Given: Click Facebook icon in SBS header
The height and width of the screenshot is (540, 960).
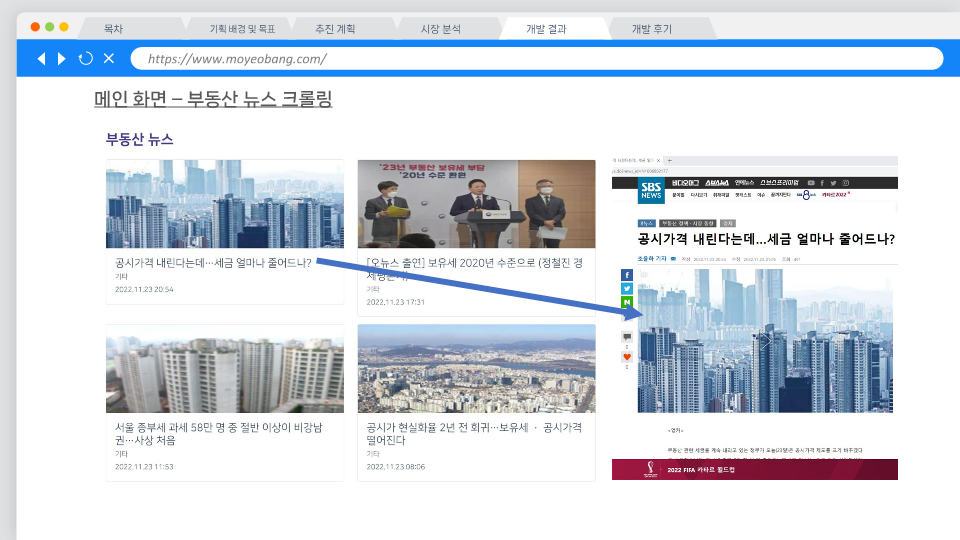Looking at the screenshot, I should [822, 183].
